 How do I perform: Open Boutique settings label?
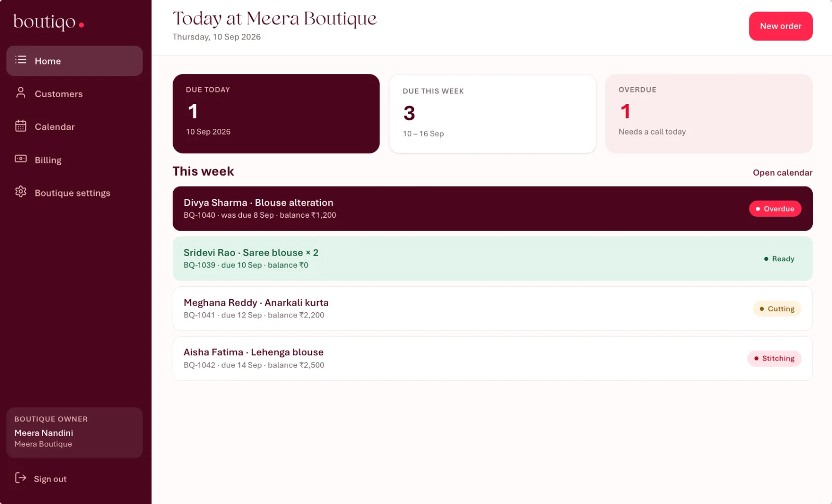pyautogui.click(x=72, y=193)
